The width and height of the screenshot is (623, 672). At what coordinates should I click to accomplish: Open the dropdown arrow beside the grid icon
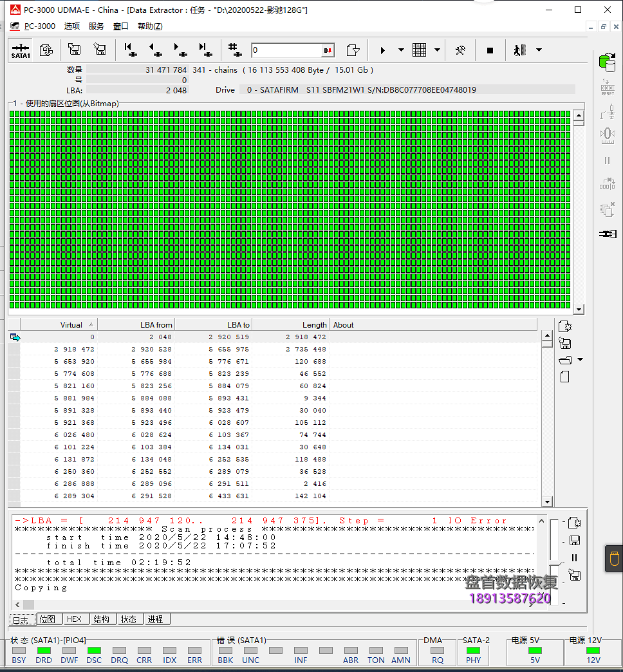(437, 50)
